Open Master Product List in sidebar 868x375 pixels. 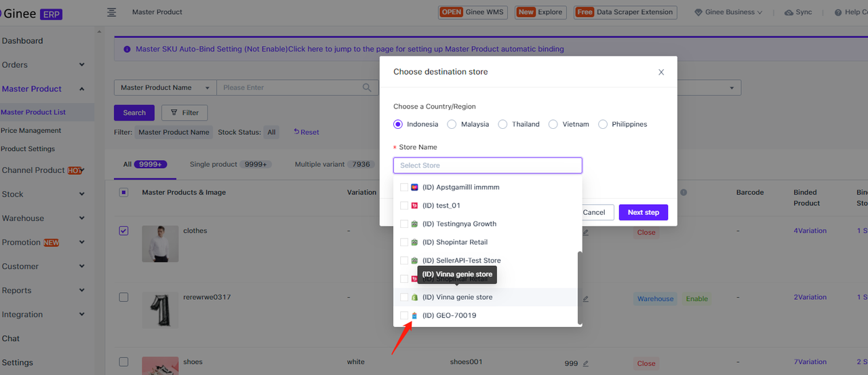(33, 113)
